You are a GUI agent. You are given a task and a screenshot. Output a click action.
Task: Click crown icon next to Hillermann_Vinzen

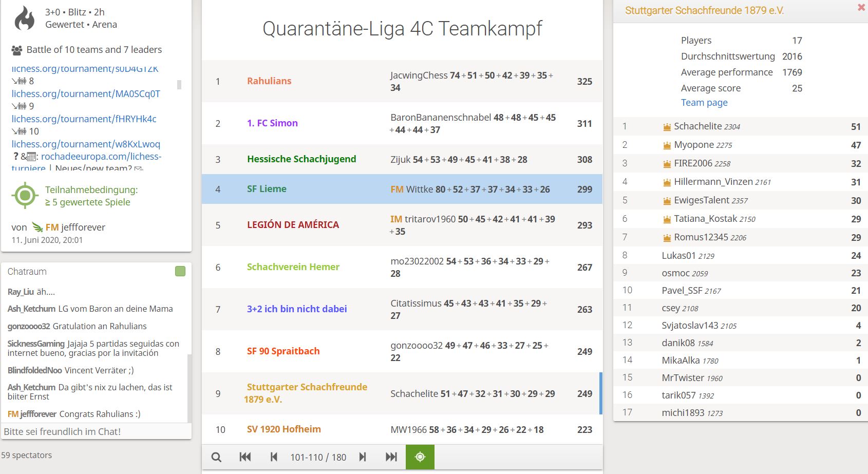coord(667,182)
